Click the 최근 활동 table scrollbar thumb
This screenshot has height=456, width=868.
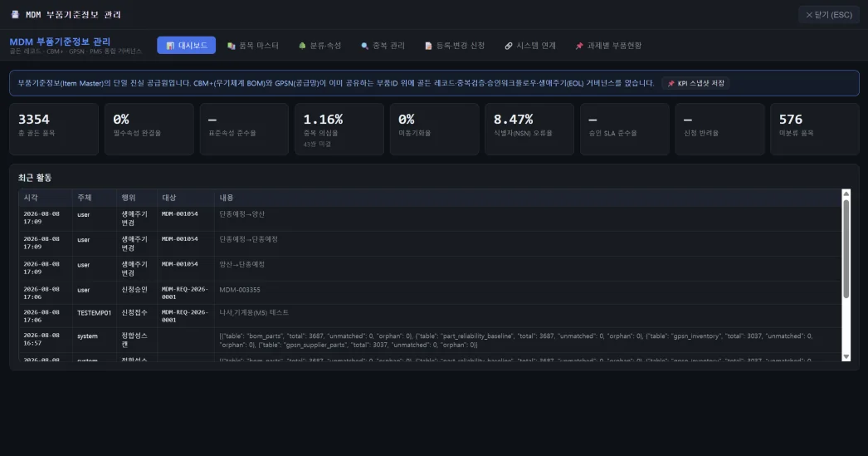click(x=846, y=248)
